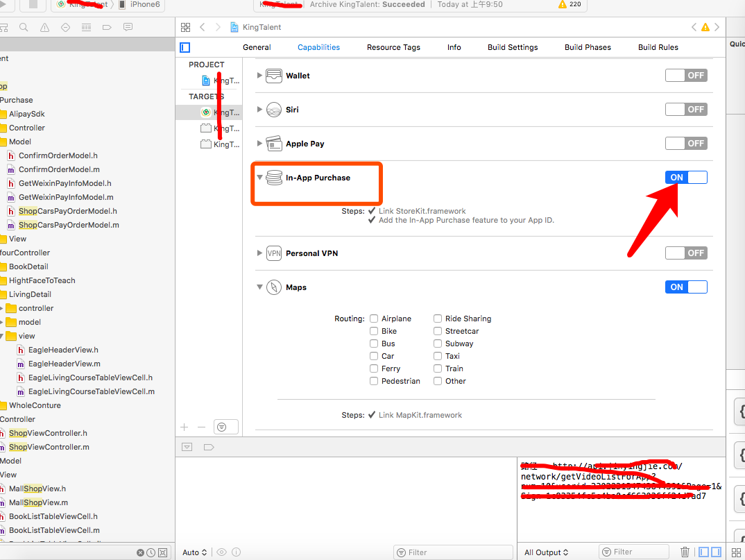The image size is (745, 560).
Task: Open the Debug navigator icon
Action: coord(86,27)
